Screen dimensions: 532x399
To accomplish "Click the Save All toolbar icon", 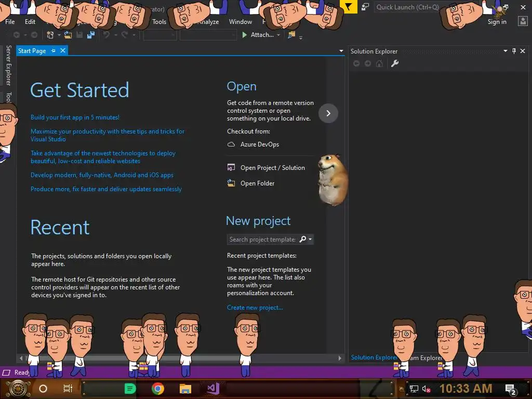I will coord(91,35).
